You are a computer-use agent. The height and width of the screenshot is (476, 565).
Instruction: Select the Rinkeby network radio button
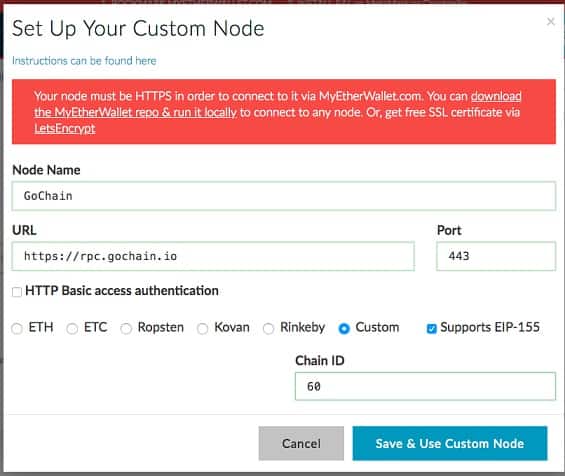[268, 328]
